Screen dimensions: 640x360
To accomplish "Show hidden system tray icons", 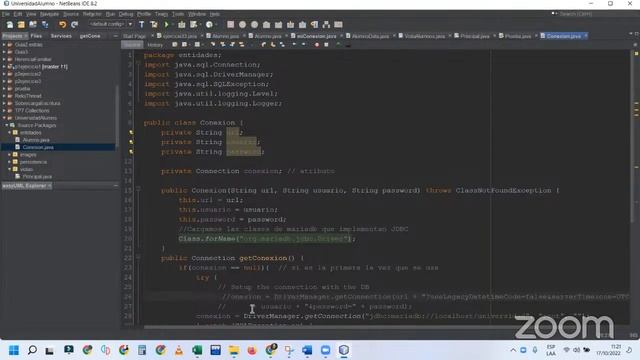I will (513, 350).
